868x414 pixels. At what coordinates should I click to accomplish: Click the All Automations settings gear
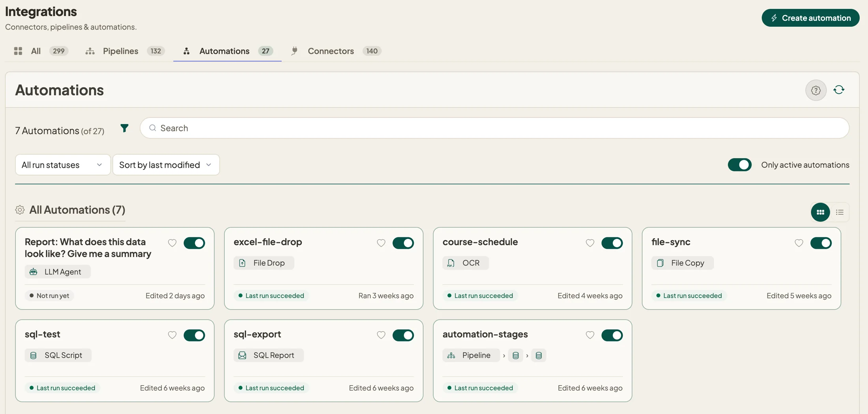point(20,210)
